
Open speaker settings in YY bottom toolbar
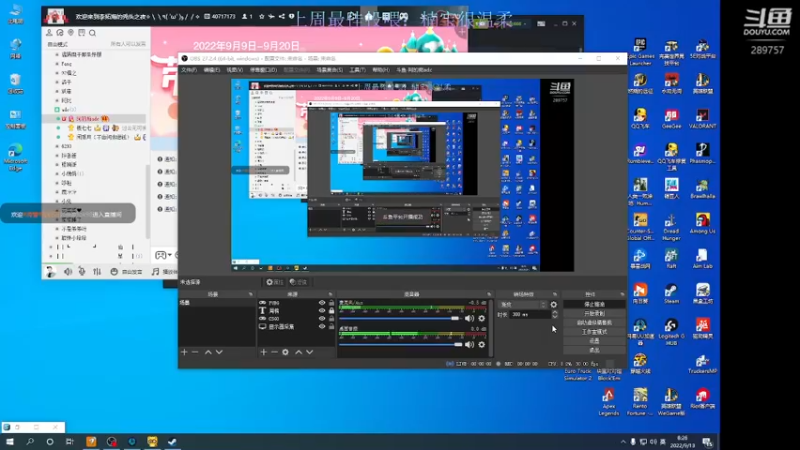point(68,272)
